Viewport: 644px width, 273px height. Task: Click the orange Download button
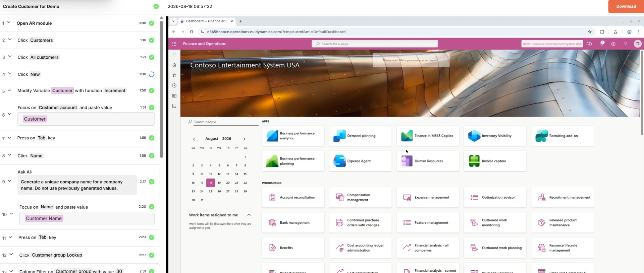pos(626,6)
